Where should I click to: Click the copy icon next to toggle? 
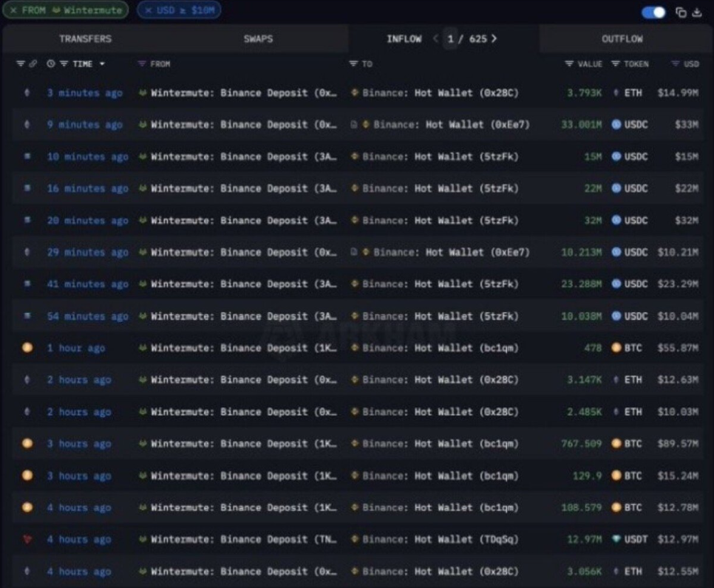(x=681, y=13)
